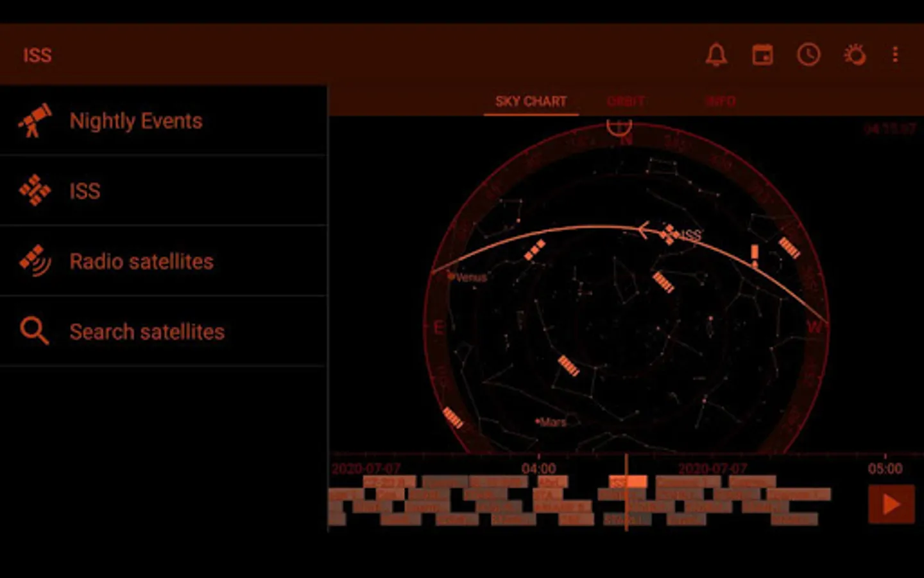Viewport: 924px width, 578px height.
Task: Tap the Venus planet label
Action: click(x=471, y=277)
